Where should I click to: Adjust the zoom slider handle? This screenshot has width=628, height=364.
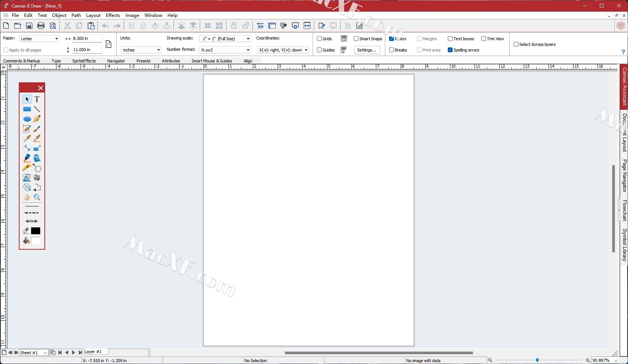click(x=537, y=360)
